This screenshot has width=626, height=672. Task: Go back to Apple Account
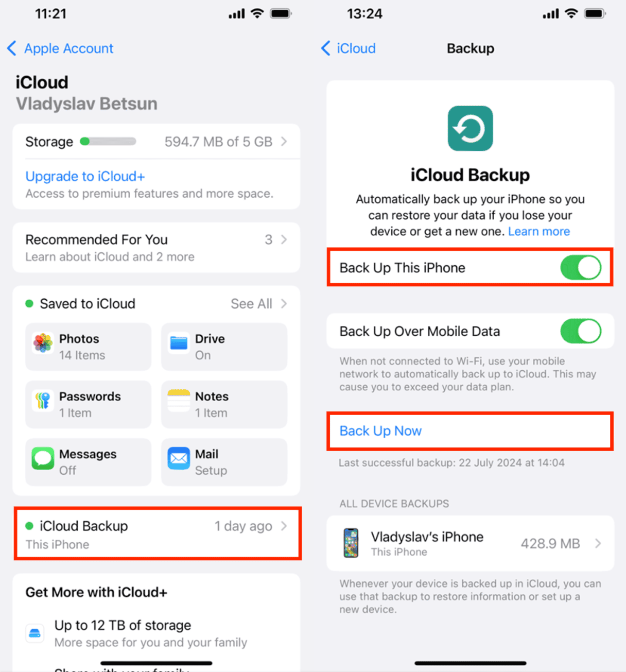coord(60,48)
